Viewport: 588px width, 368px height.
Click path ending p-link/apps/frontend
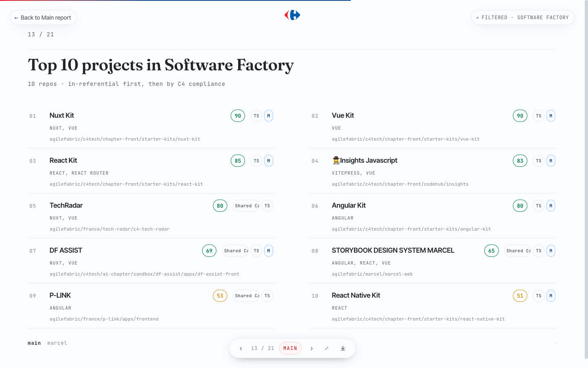(x=104, y=319)
